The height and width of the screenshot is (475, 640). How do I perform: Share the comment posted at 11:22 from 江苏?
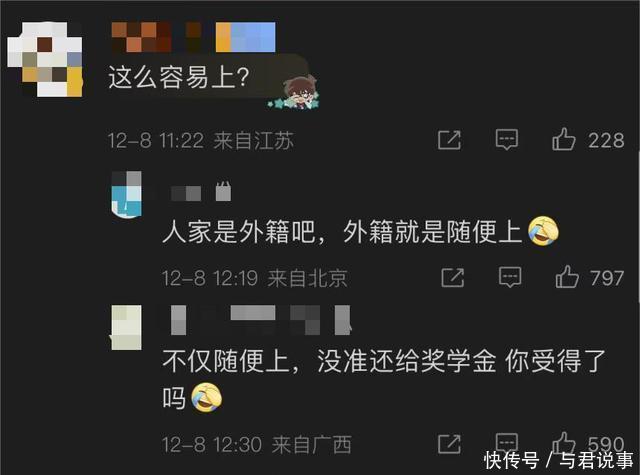pyautogui.click(x=449, y=140)
